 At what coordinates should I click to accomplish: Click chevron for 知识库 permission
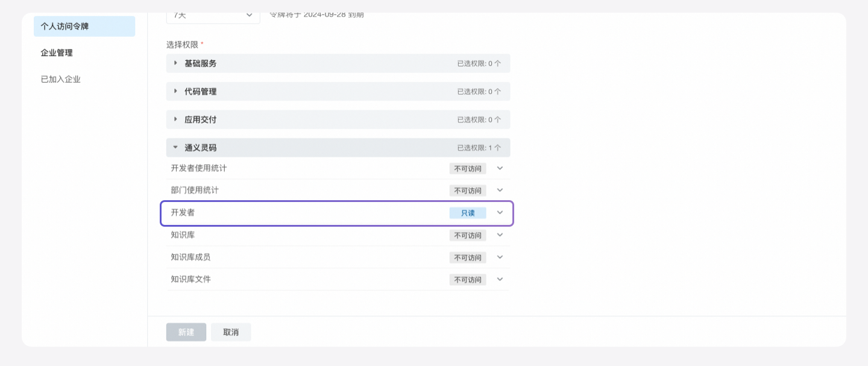pos(500,235)
